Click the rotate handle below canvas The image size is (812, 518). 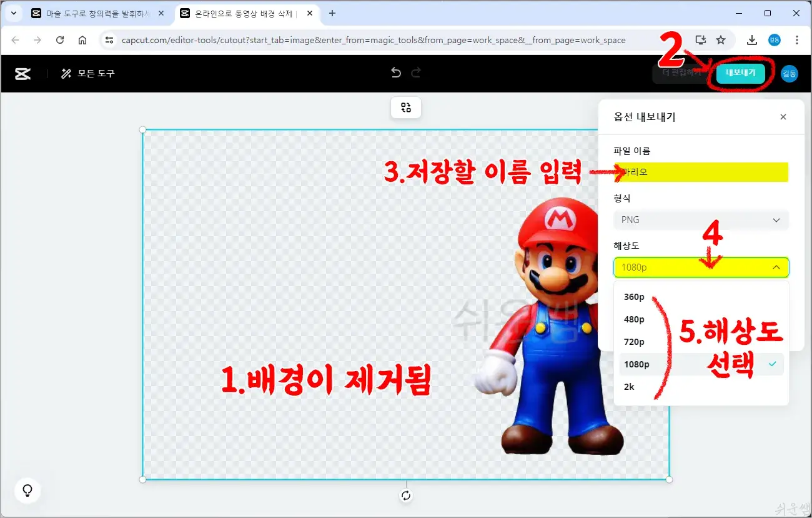(407, 496)
